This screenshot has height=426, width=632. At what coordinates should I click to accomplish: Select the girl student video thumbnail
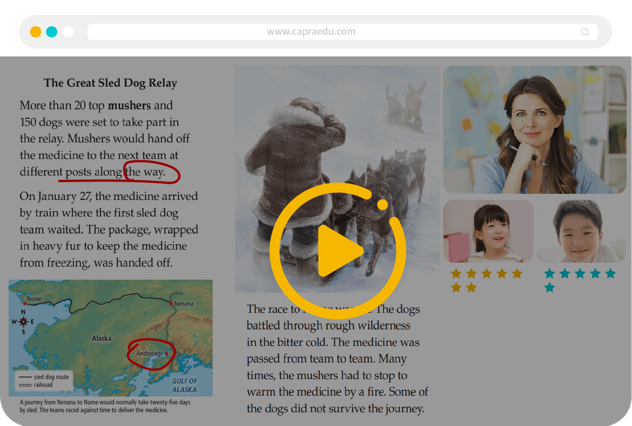pos(488,231)
